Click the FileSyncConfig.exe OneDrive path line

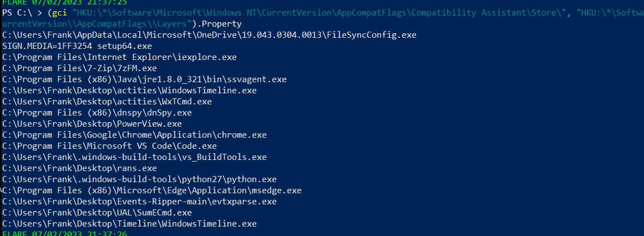point(209,35)
